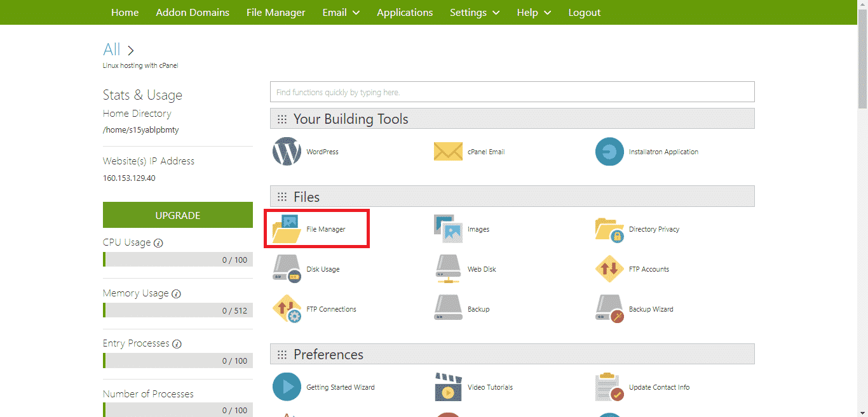Open WordPress icon in Building Tools
Image resolution: width=868 pixels, height=417 pixels.
287,152
